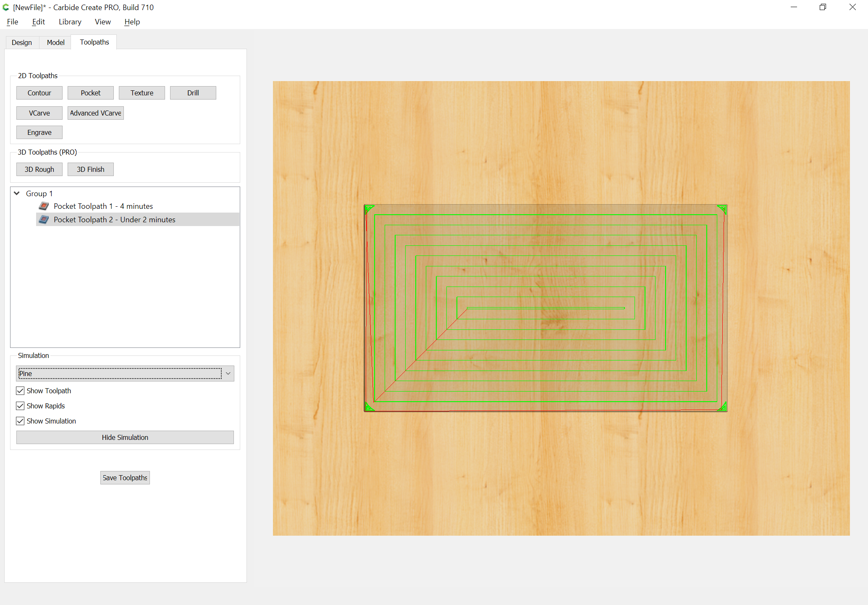Click the Advanced VCarve button
The height and width of the screenshot is (605, 868).
(96, 113)
